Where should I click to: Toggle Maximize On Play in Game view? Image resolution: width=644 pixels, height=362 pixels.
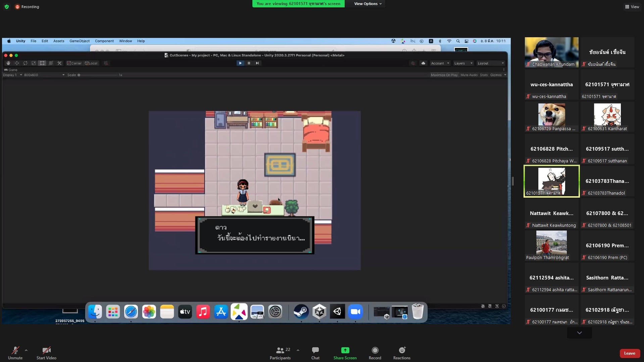click(x=444, y=75)
